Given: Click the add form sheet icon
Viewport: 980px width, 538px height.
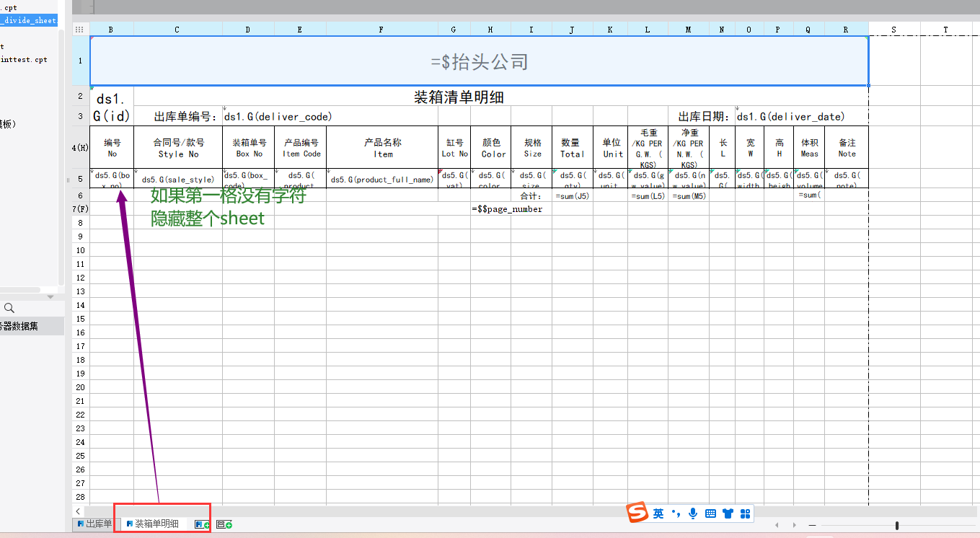Looking at the screenshot, I should pyautogui.click(x=224, y=524).
